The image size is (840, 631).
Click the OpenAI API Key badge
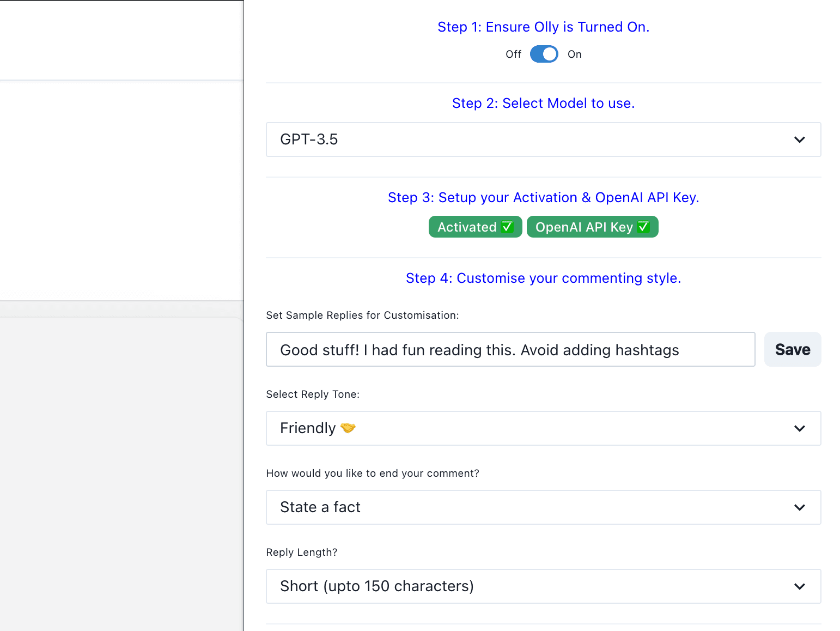click(x=592, y=227)
